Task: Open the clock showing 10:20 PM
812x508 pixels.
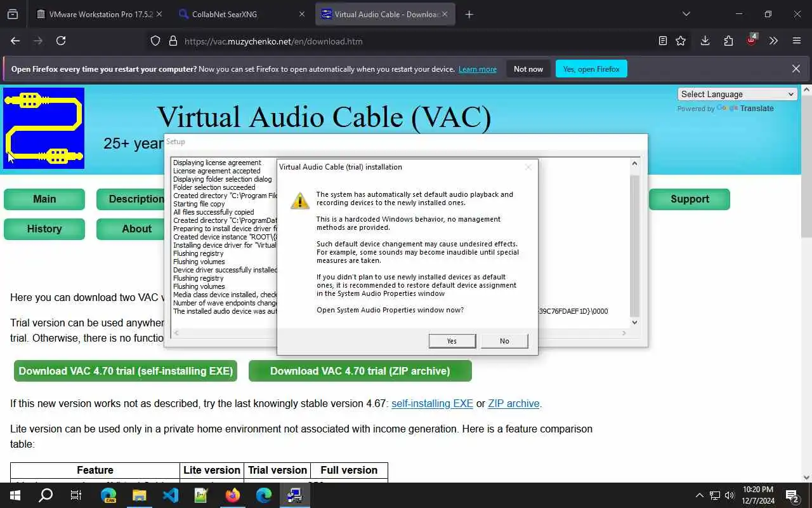Action: 757,495
